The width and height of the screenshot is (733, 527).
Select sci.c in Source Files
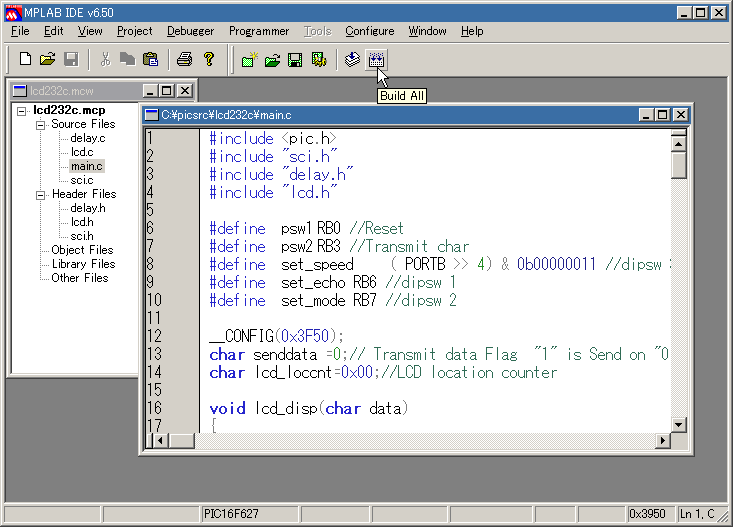(x=82, y=180)
